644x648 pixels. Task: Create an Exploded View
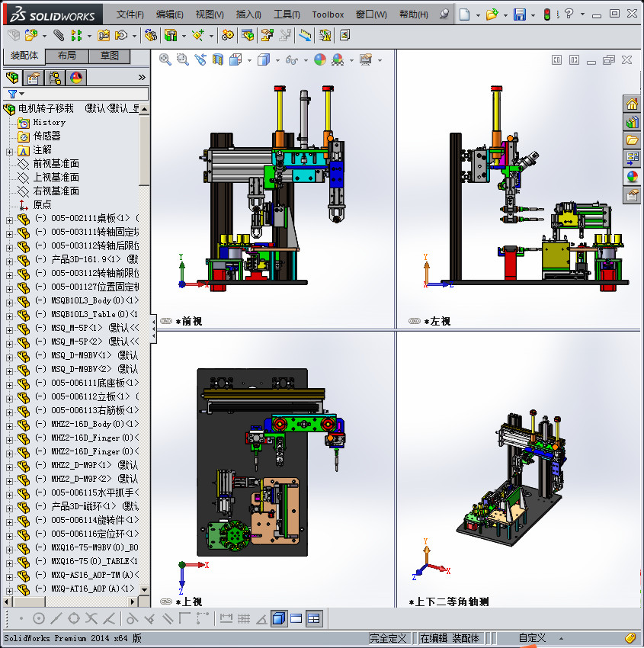click(x=267, y=36)
